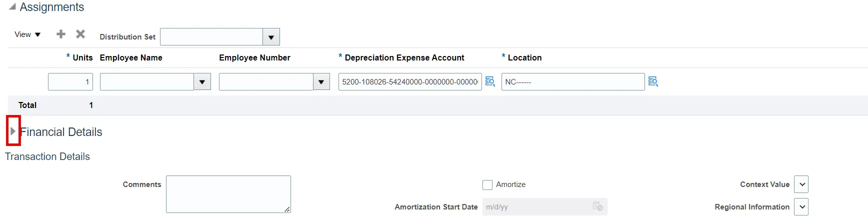Click the add row plus icon
The width and height of the screenshot is (868, 220).
[x=61, y=34]
